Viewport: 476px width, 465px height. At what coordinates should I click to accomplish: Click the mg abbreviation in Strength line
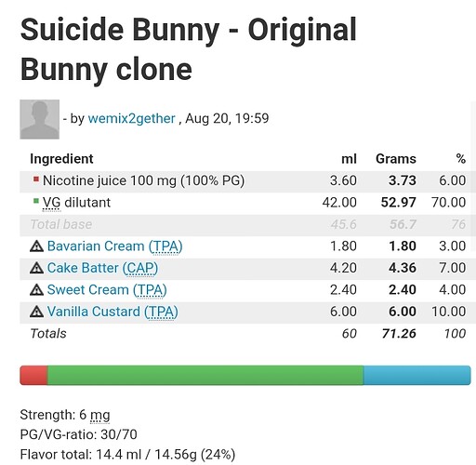[100, 415]
